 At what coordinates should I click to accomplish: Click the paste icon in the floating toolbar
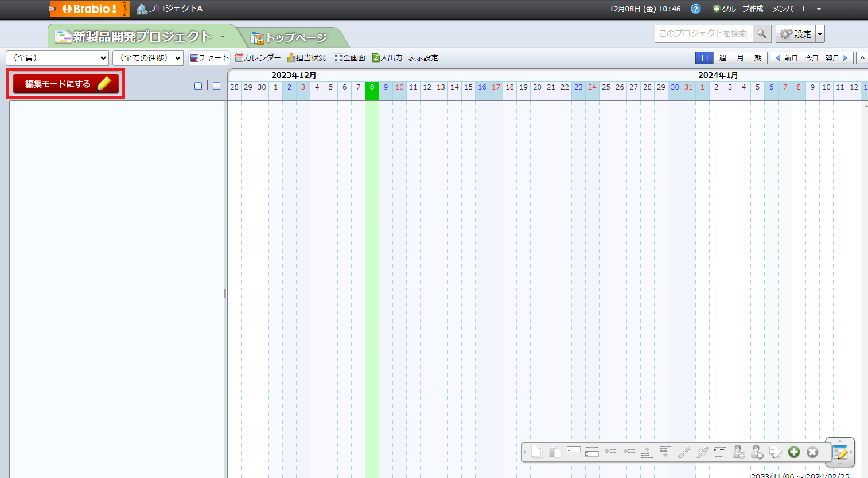555,452
